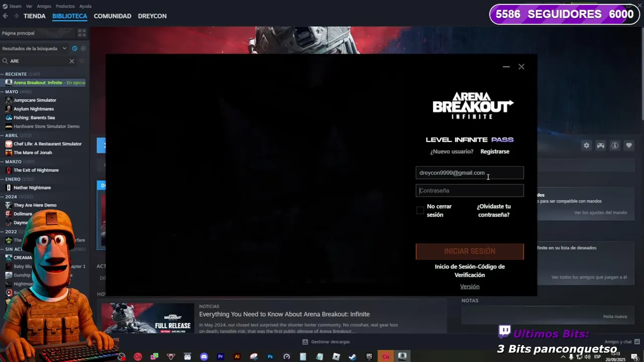Close the Arena Breakout login window
The height and width of the screenshot is (362, 644).
(x=521, y=67)
